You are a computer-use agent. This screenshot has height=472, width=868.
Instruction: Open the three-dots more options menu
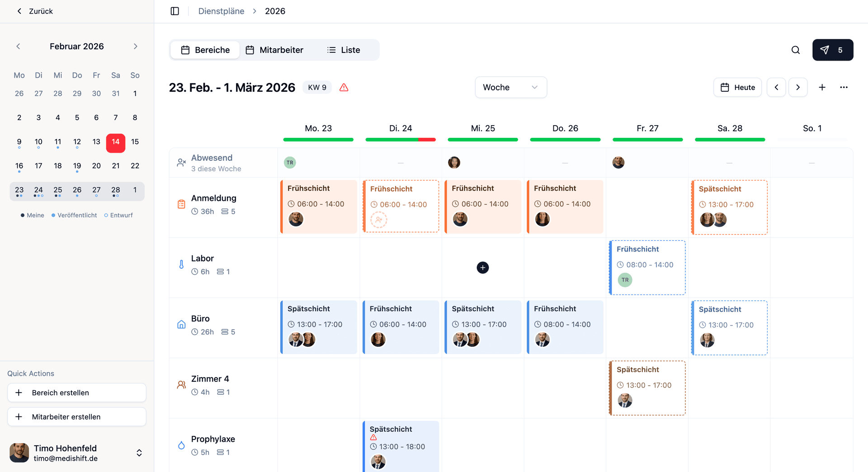pyautogui.click(x=844, y=87)
